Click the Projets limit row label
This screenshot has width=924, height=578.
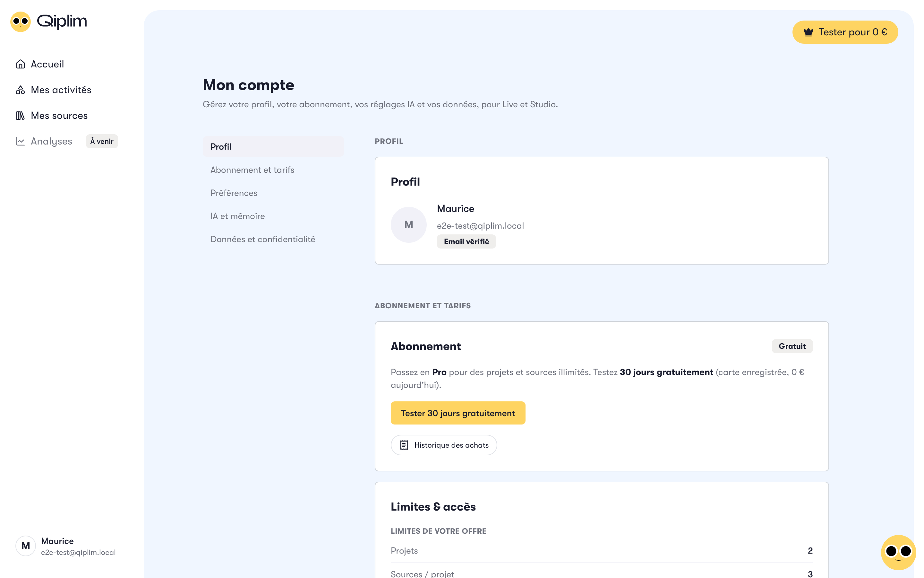(404, 550)
